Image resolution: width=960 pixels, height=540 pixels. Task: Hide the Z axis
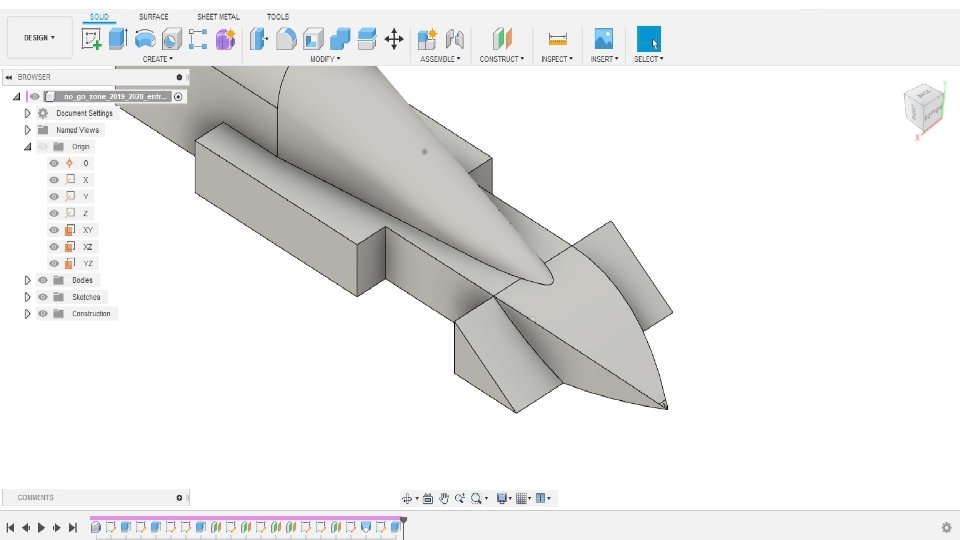[54, 214]
